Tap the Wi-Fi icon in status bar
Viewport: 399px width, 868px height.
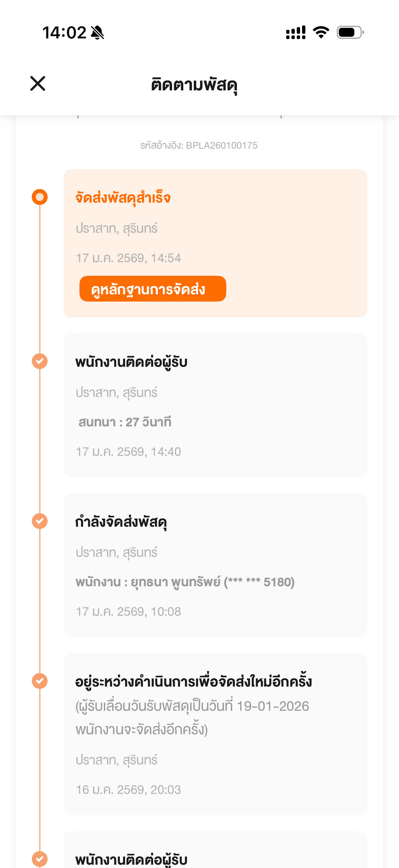tap(321, 32)
